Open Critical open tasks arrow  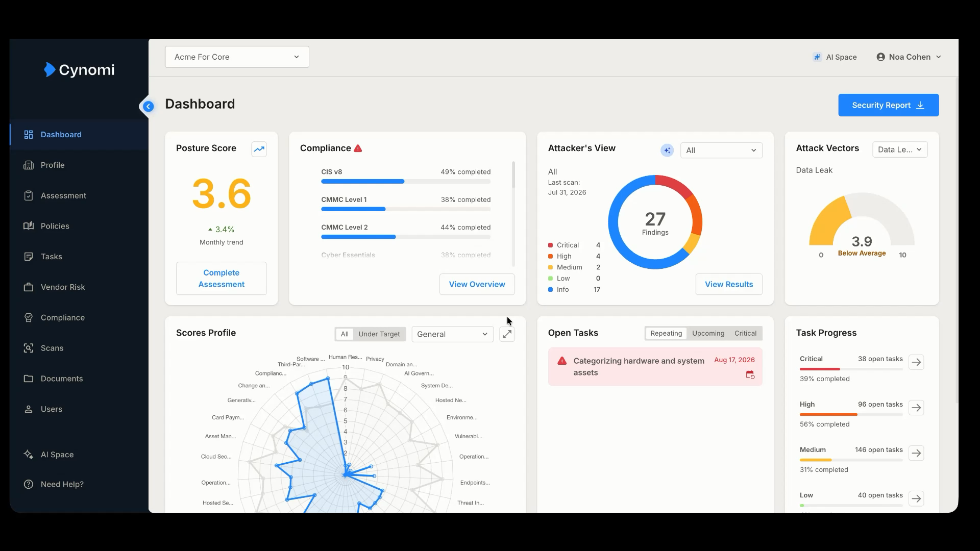pos(916,362)
